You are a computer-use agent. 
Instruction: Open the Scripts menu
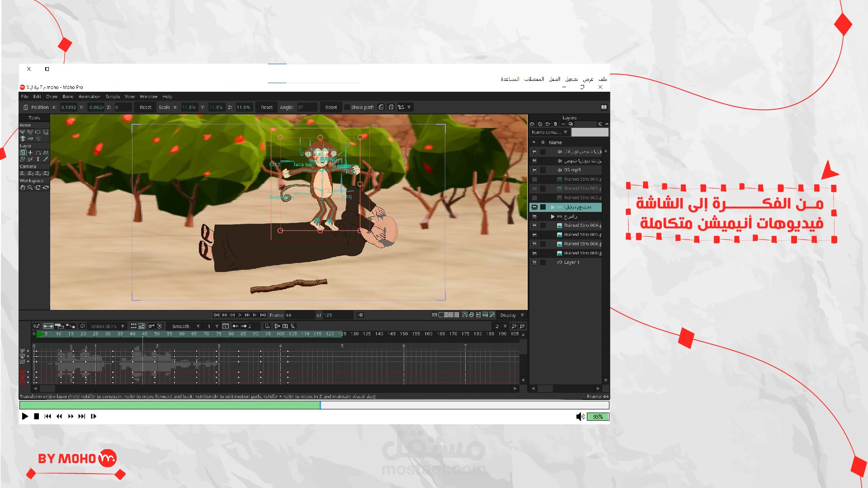[113, 96]
